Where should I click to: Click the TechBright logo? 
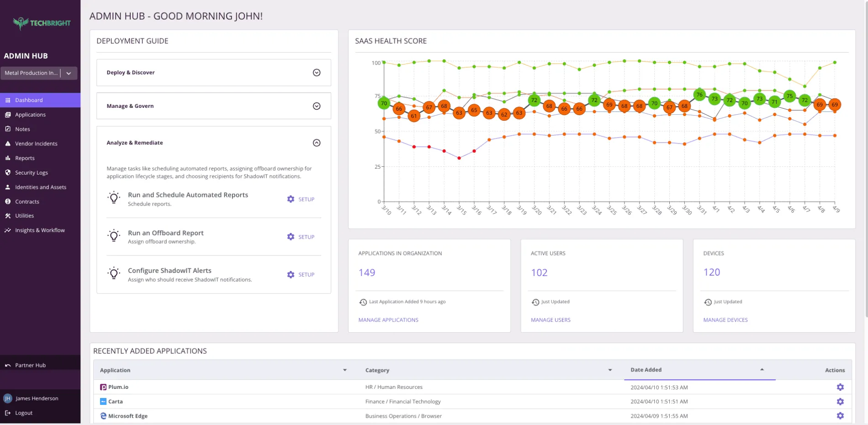coord(42,23)
